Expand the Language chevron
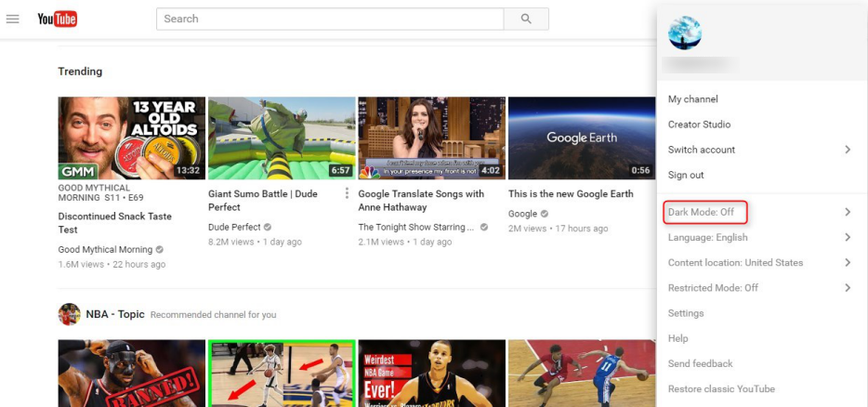This screenshot has height=407, width=868. (x=848, y=237)
